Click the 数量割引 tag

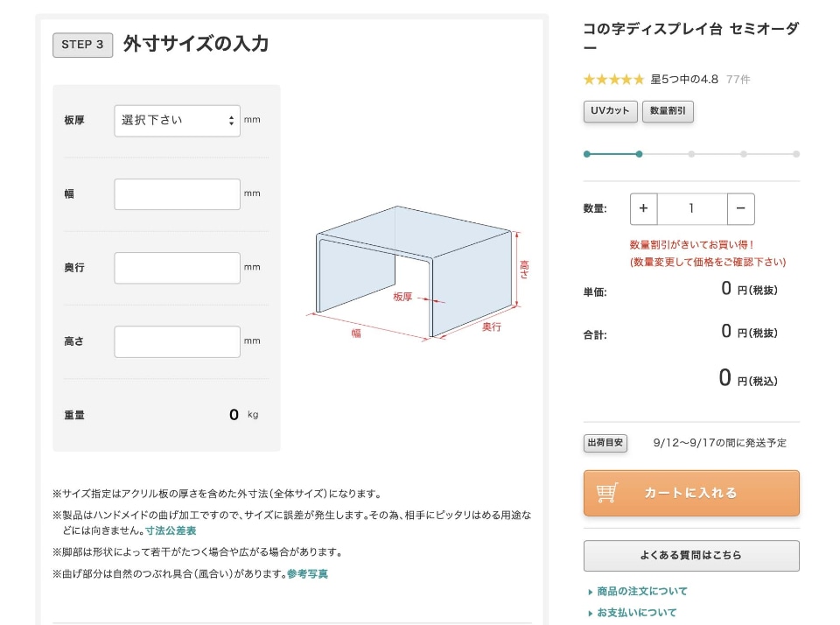(x=668, y=111)
